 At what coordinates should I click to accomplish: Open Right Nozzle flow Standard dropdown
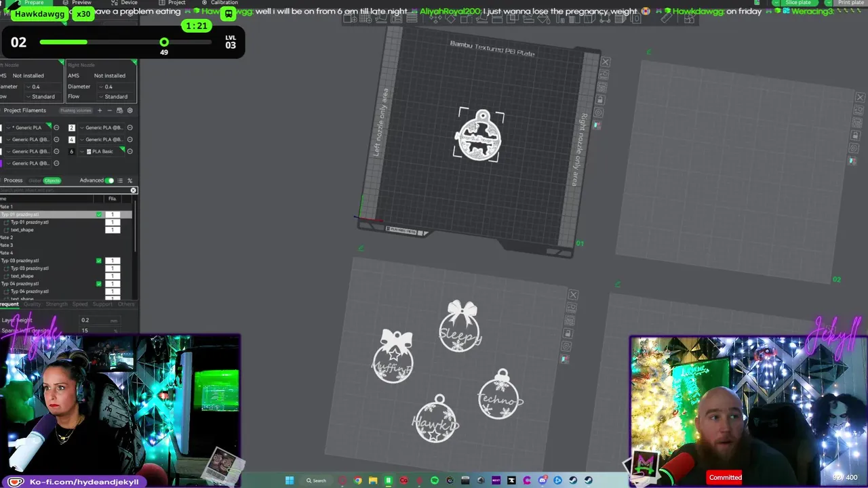pos(115,96)
